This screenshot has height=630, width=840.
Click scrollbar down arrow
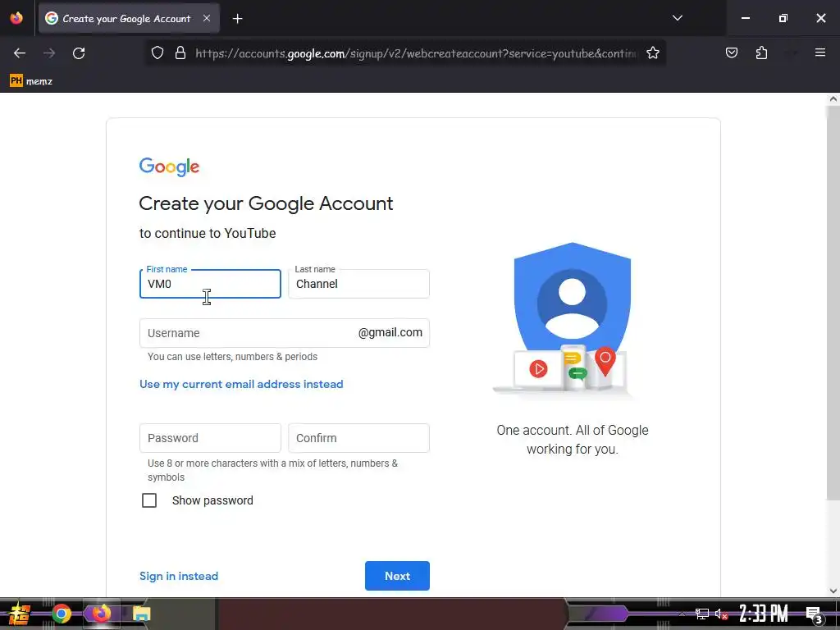tap(833, 591)
